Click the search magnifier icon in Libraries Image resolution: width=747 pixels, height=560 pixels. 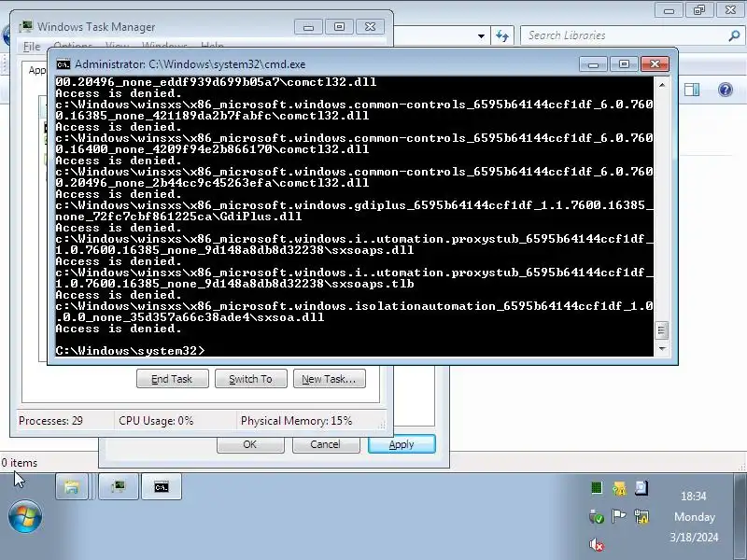734,35
